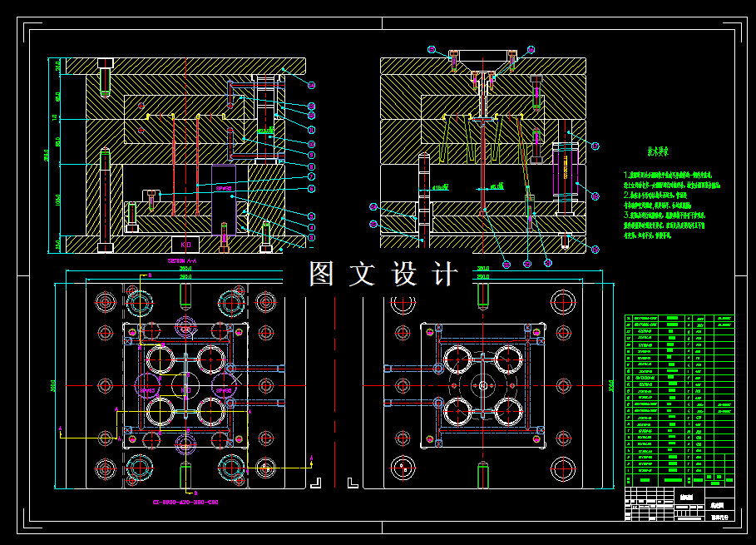Select part balloon number 15
This screenshot has width=756, height=545.
point(432,49)
